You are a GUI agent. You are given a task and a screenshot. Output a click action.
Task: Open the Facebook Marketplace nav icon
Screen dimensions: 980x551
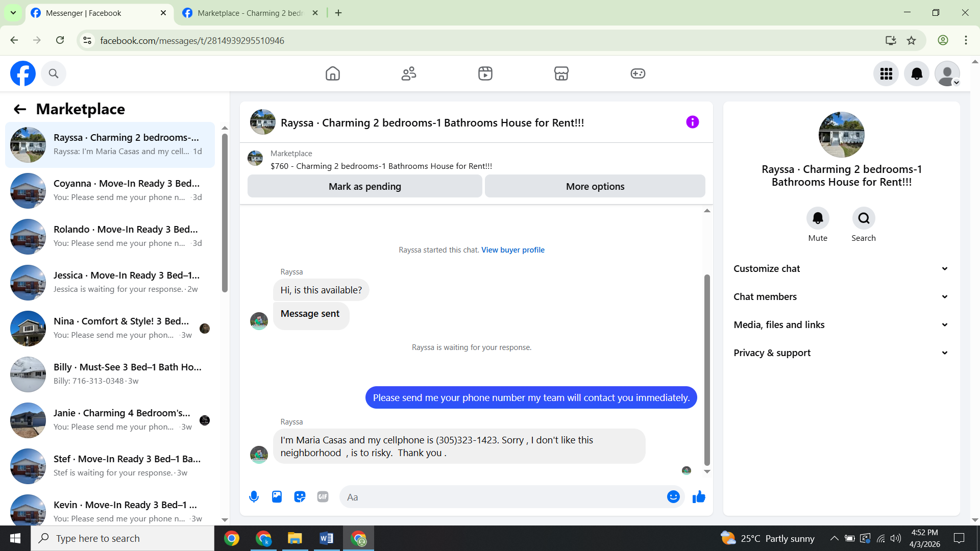pyautogui.click(x=561, y=73)
